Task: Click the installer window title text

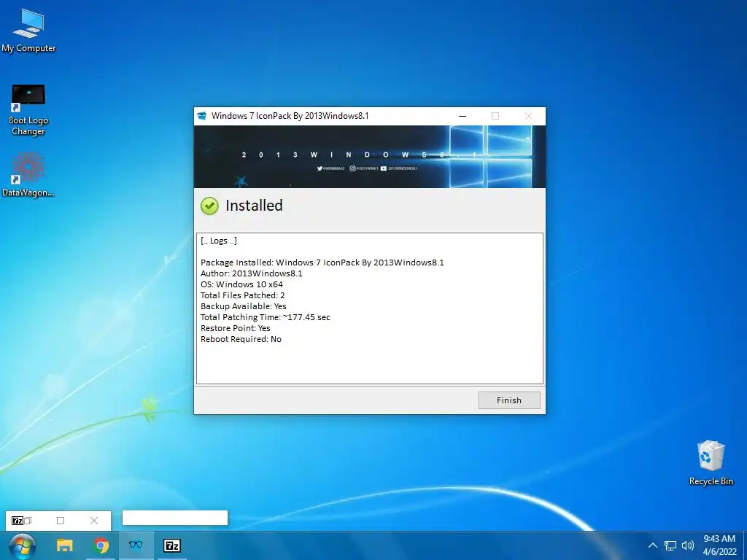Action: pos(290,116)
